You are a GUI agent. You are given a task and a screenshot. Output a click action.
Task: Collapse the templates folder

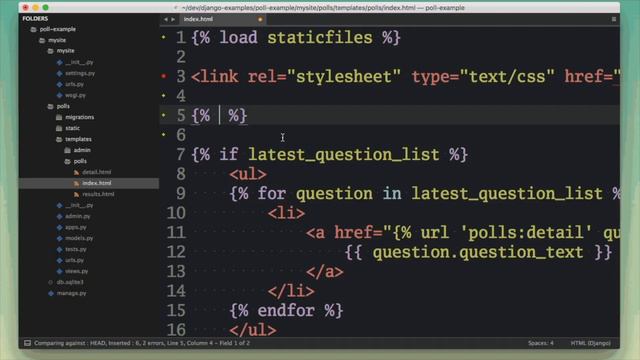coord(59,139)
